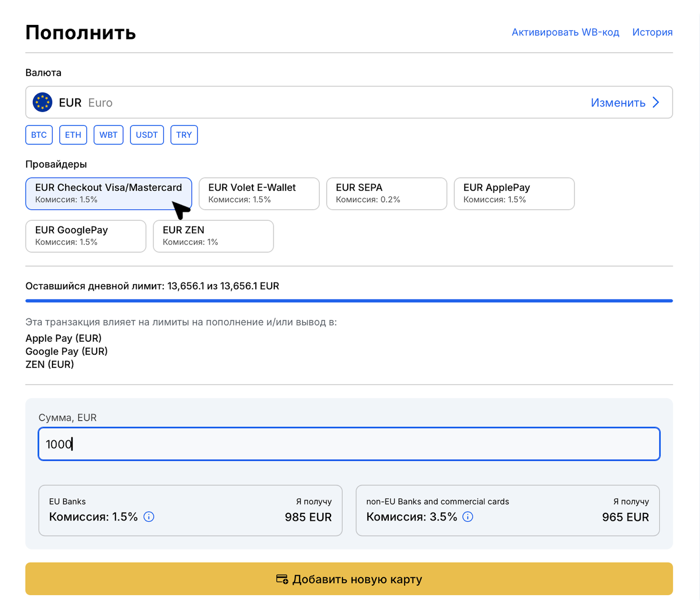Select the EU Banks commission card
This screenshot has width=700, height=614.
pos(190,510)
